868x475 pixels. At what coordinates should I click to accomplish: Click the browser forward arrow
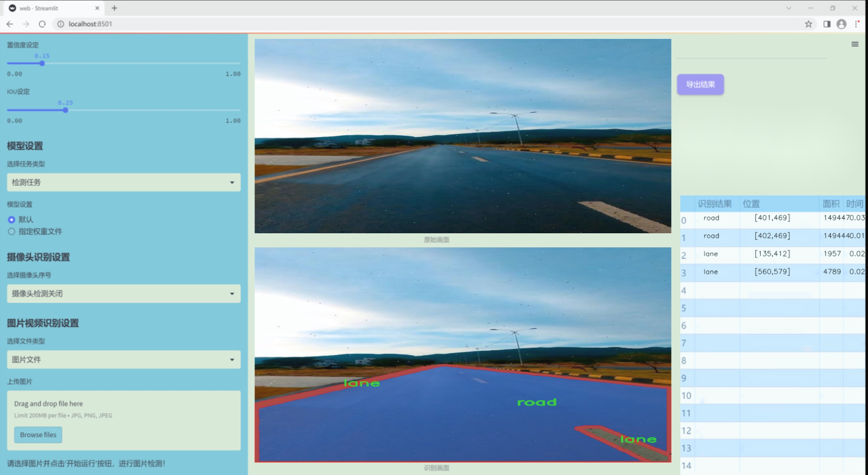(26, 24)
